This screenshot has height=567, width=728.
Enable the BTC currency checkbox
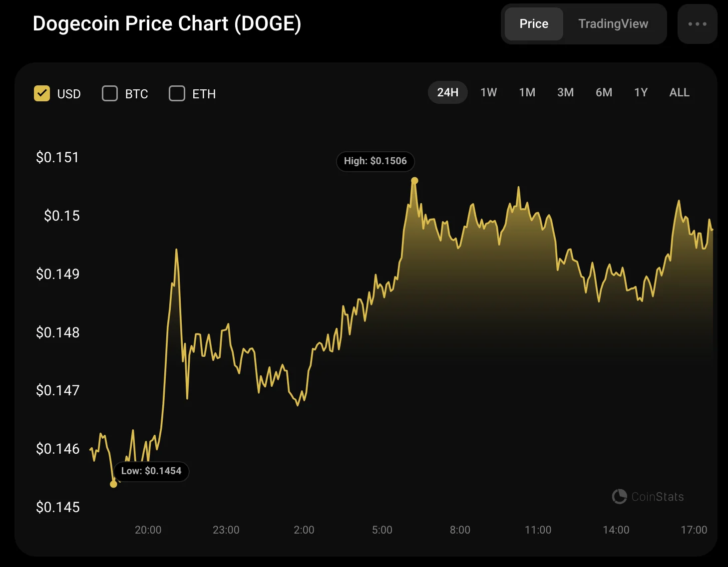(x=110, y=93)
